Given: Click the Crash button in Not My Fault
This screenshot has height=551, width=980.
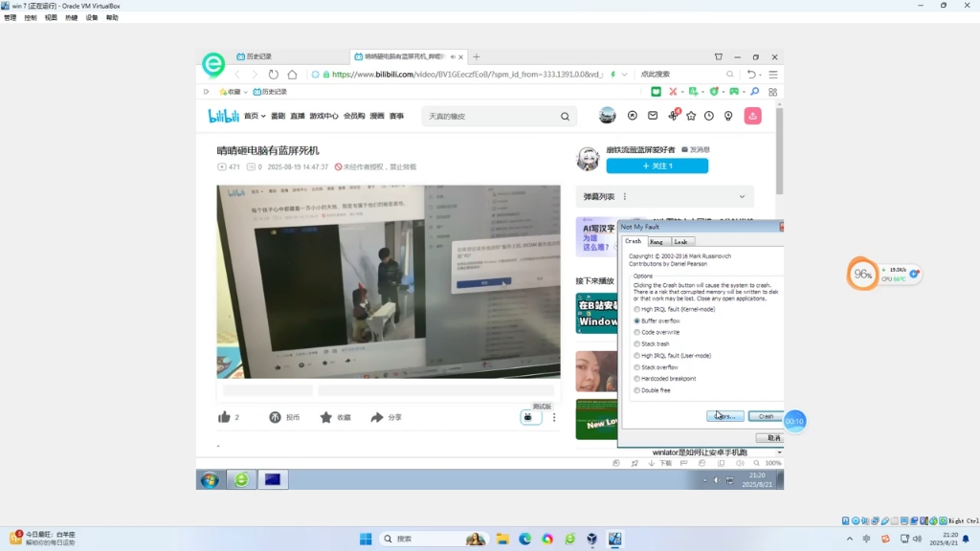Looking at the screenshot, I should 766,416.
